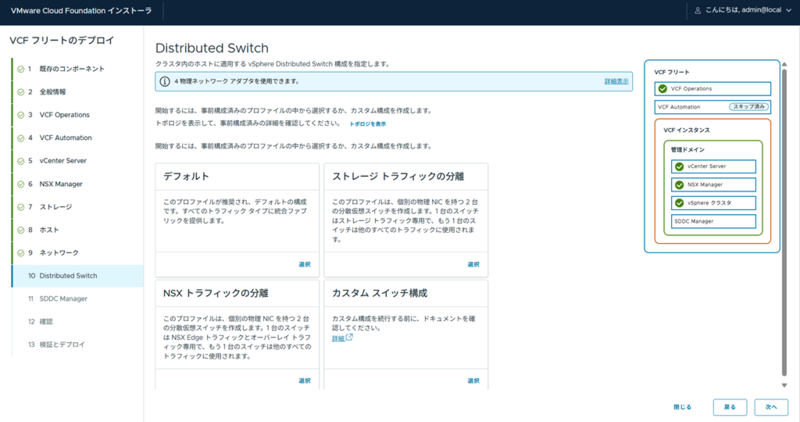Select the NSX トラフィックの分離 profile
Screen dimensions: 800x422
(305, 381)
